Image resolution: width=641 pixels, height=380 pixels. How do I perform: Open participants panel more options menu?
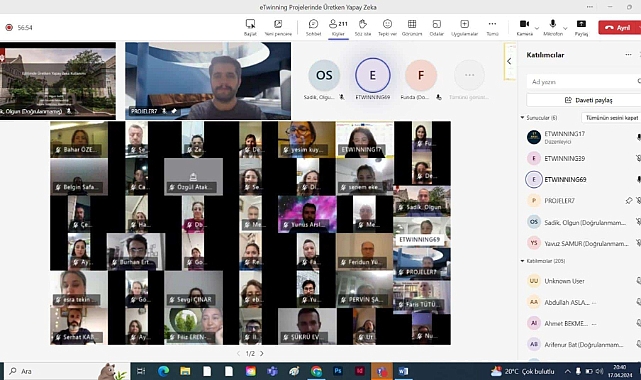click(628, 55)
